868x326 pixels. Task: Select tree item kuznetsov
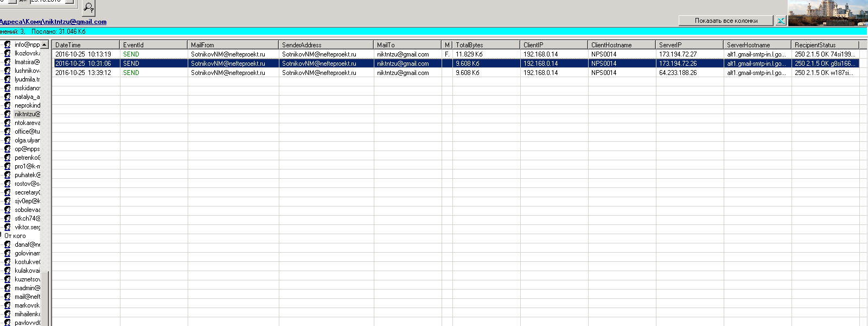coord(27,279)
